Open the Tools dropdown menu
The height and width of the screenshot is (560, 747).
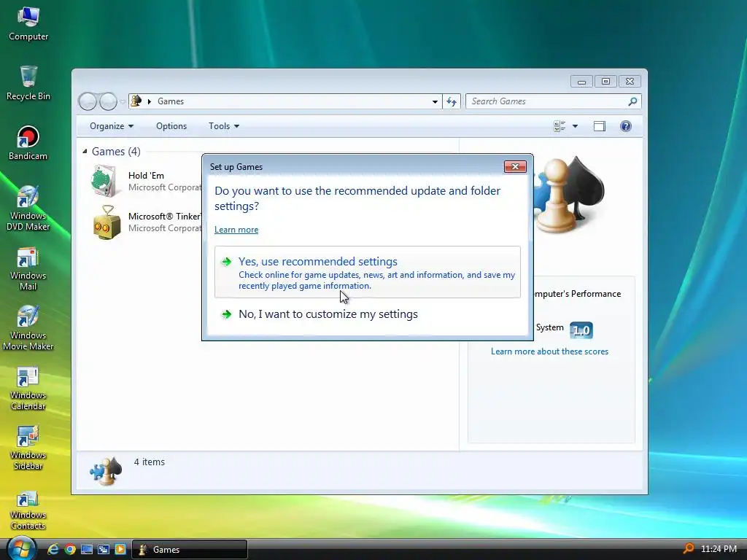(x=224, y=126)
